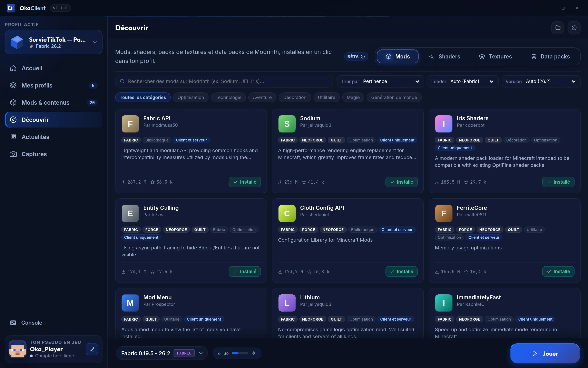588x368 pixels.
Task: Open Mods & contenus in the sidebar
Action: point(54,102)
